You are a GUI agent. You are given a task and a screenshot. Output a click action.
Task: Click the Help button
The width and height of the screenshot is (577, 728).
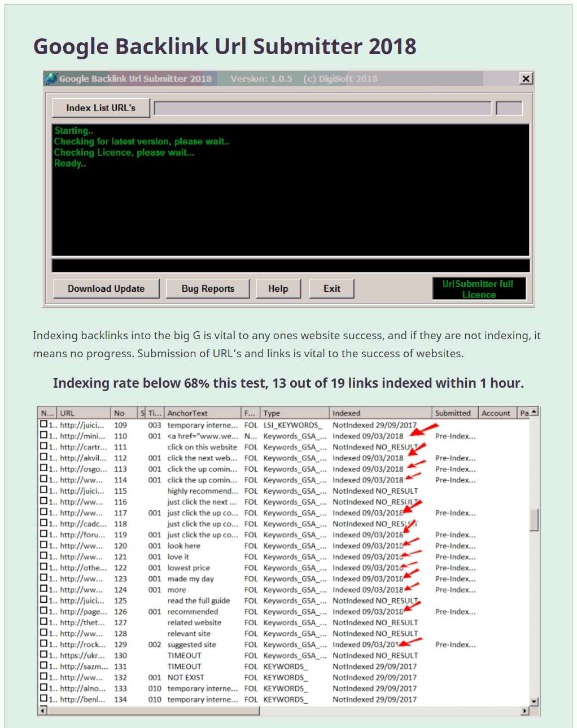click(278, 288)
